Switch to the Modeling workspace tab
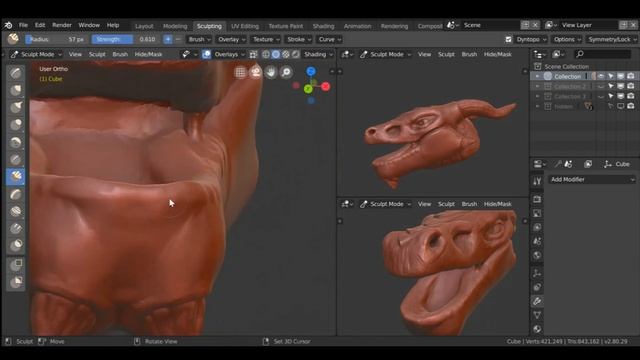This screenshot has width=640, height=360. pos(175,26)
